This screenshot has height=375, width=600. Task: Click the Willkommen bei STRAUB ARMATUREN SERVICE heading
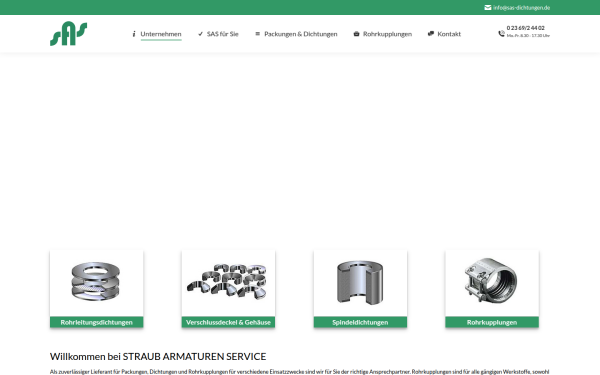tap(158, 357)
